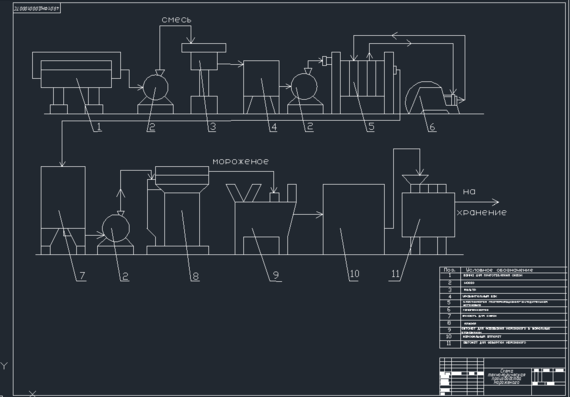Click the freezer symbol labeled 8
Image resolution: width=570 pixels, height=397 pixels.
pos(178,210)
